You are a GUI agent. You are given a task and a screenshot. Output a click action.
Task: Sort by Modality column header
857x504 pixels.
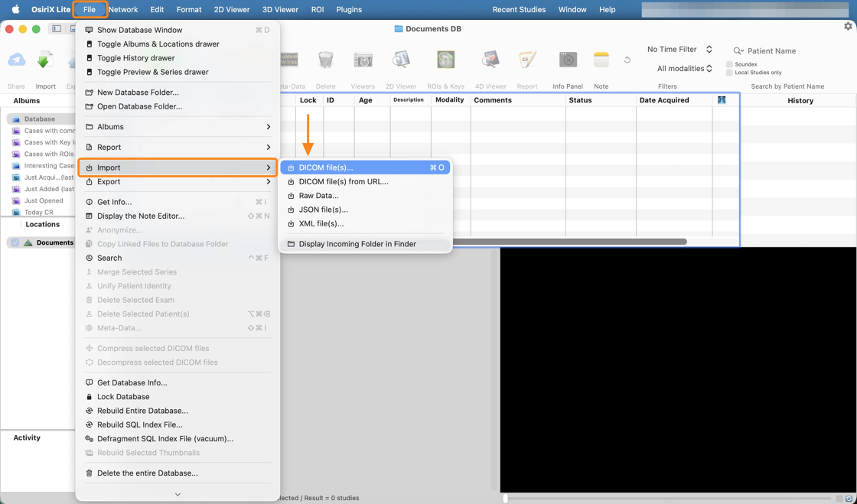pyautogui.click(x=451, y=100)
